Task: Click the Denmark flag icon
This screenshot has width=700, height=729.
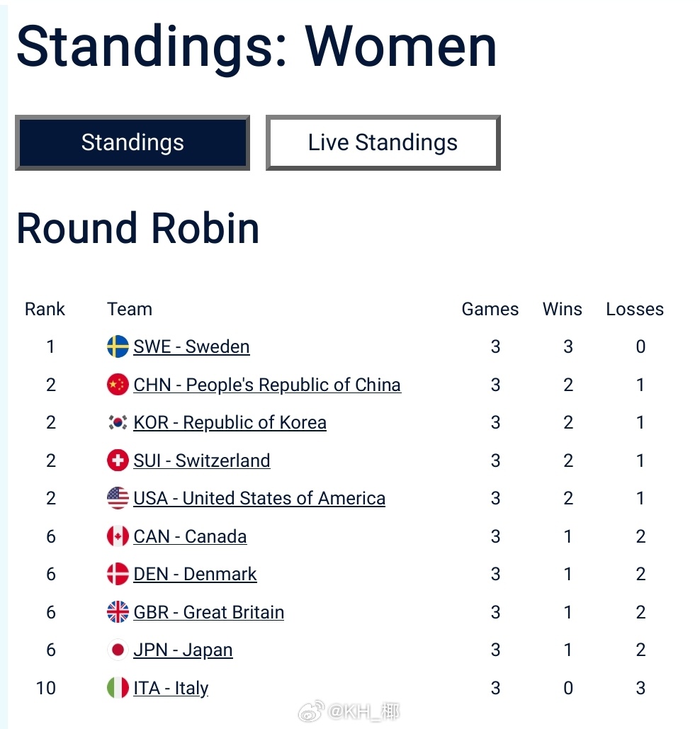Action: (118, 575)
